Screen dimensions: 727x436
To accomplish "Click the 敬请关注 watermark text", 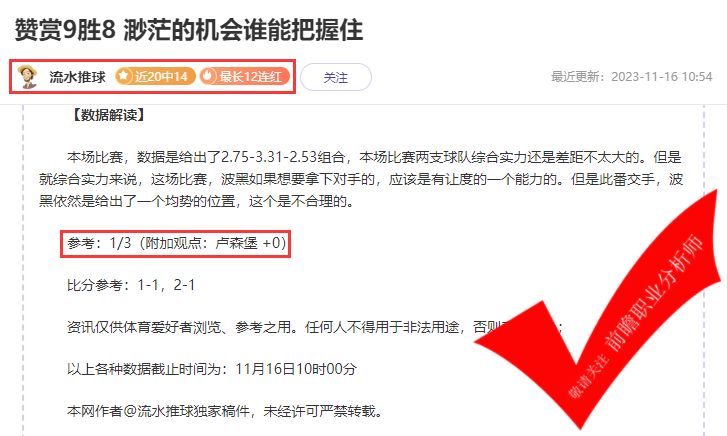I will [589, 376].
